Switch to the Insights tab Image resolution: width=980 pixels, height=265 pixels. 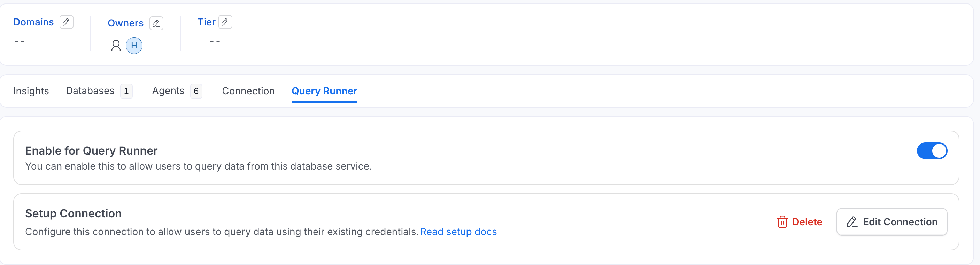[31, 91]
